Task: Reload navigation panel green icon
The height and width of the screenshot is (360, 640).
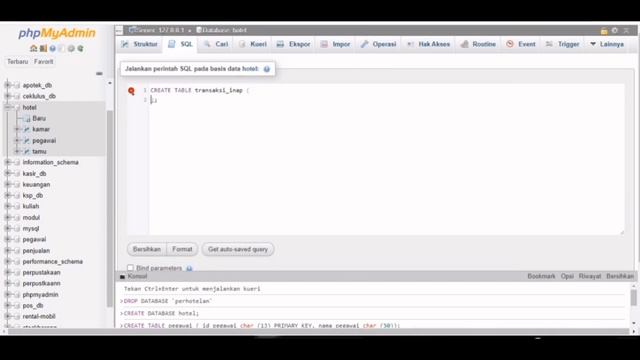Action: [80, 48]
